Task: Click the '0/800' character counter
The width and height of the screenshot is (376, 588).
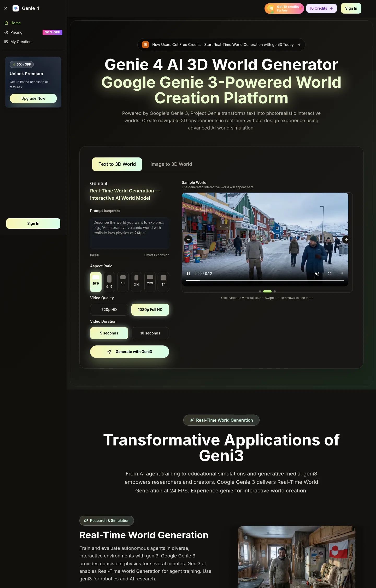Action: (95, 255)
